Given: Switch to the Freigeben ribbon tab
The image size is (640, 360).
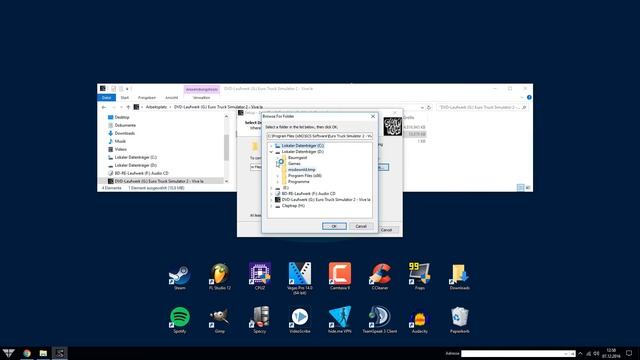Looking at the screenshot, I should (147, 98).
